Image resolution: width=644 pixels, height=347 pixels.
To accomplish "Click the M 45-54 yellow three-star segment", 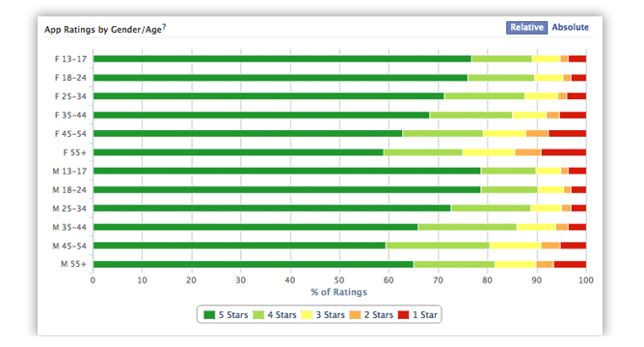I will pos(516,246).
